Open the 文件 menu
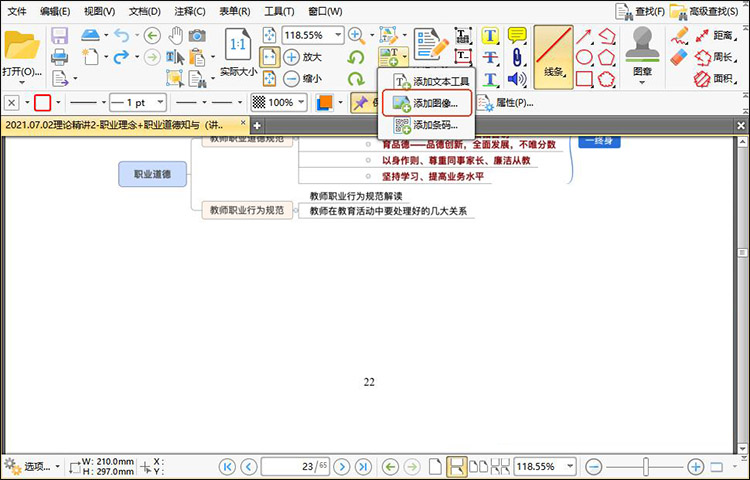 (x=17, y=11)
